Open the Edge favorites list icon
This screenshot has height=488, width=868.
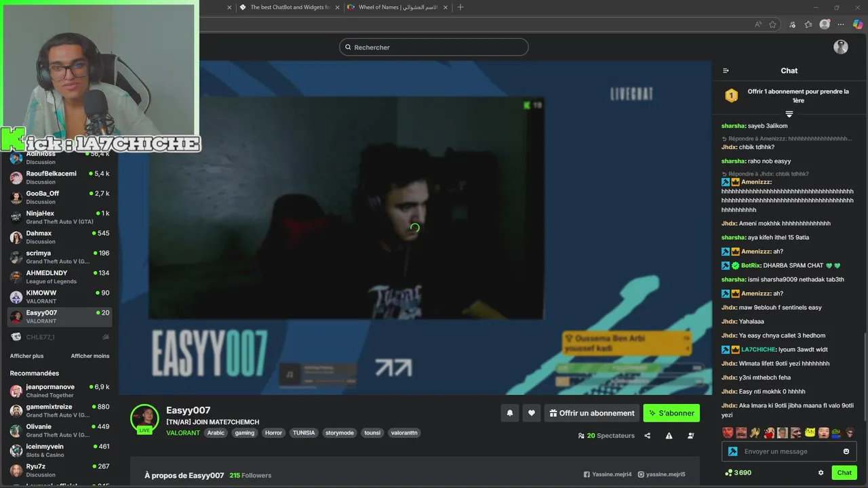(808, 24)
